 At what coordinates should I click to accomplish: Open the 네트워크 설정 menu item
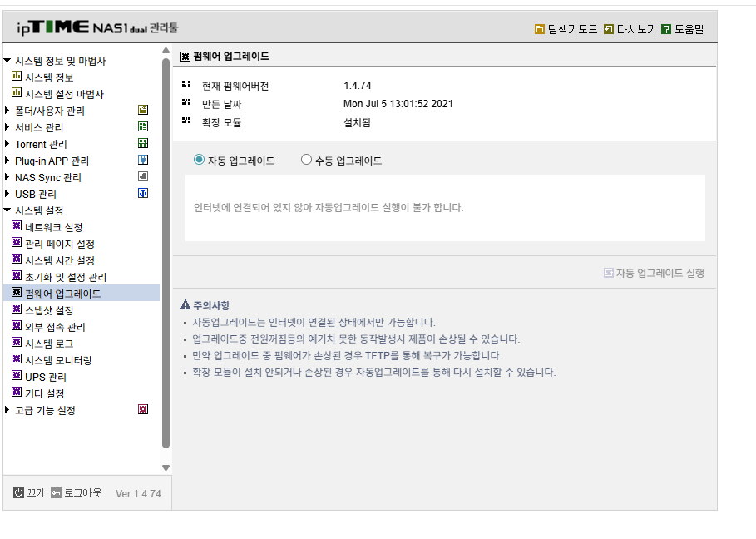pyautogui.click(x=53, y=227)
